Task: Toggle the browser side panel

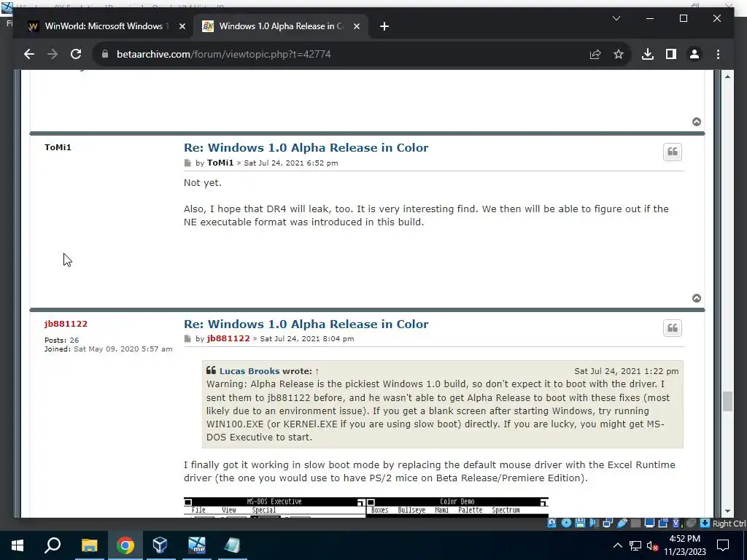Action: coord(671,54)
